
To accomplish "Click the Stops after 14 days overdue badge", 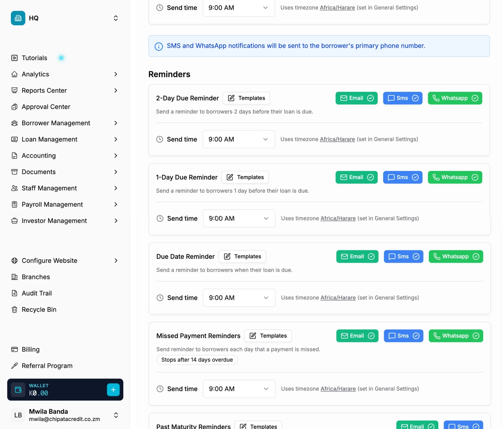I will [x=197, y=360].
